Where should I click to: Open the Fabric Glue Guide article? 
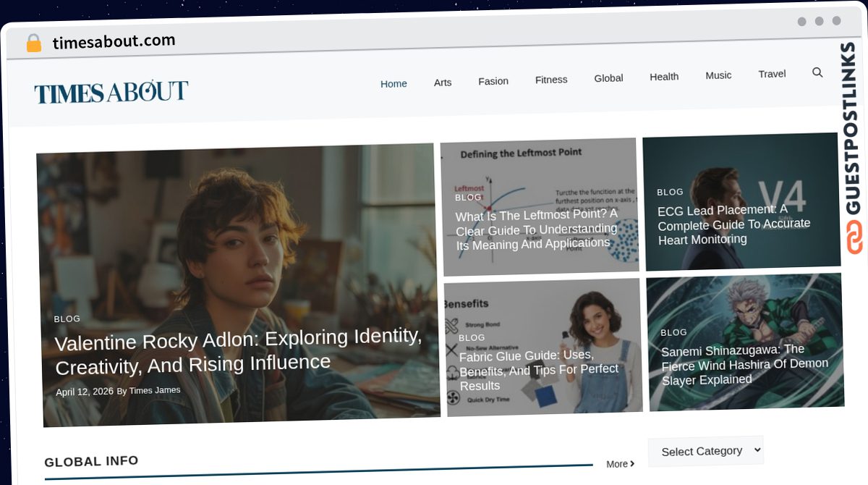point(539,370)
